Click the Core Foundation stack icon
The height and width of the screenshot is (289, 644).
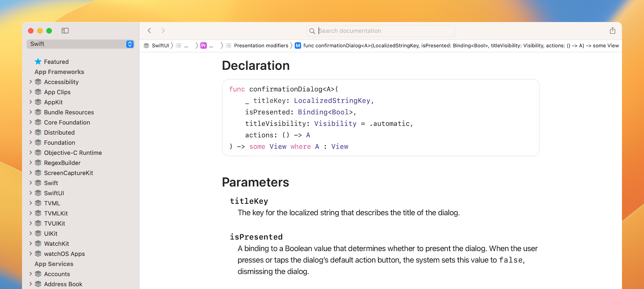[38, 122]
